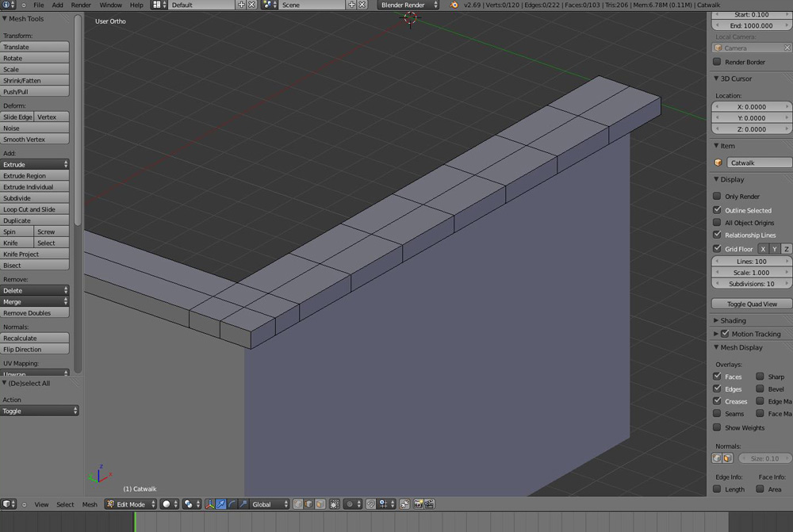Toggle the 3D manipulator widget
The image size is (793, 532).
coord(210,504)
